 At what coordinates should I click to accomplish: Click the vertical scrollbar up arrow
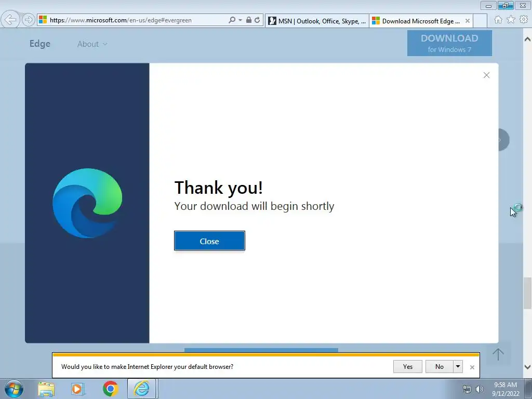(x=528, y=39)
